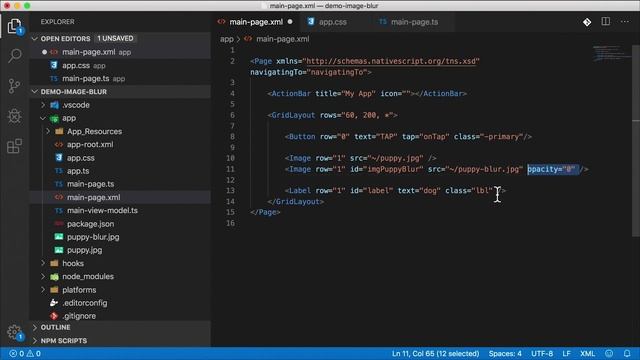Select main-page.ts in Open Editors list
The image size is (640, 360).
[x=121, y=78]
